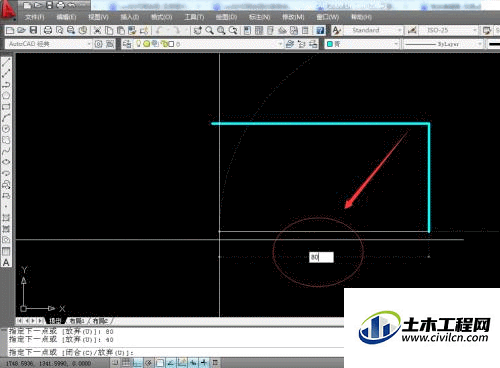The image size is (500, 368).
Task: Click the cyan color swatch in color control
Action: coord(330,44)
